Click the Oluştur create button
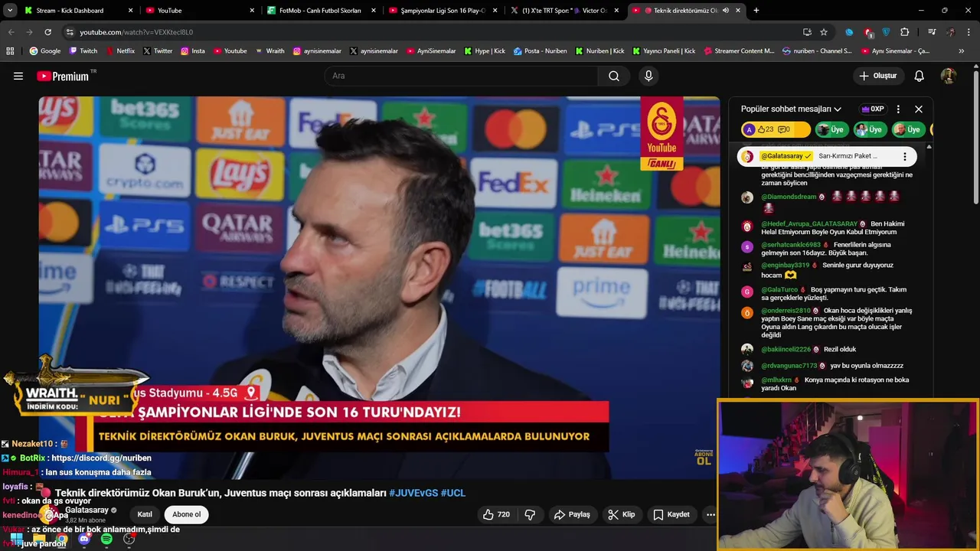 (x=877, y=76)
